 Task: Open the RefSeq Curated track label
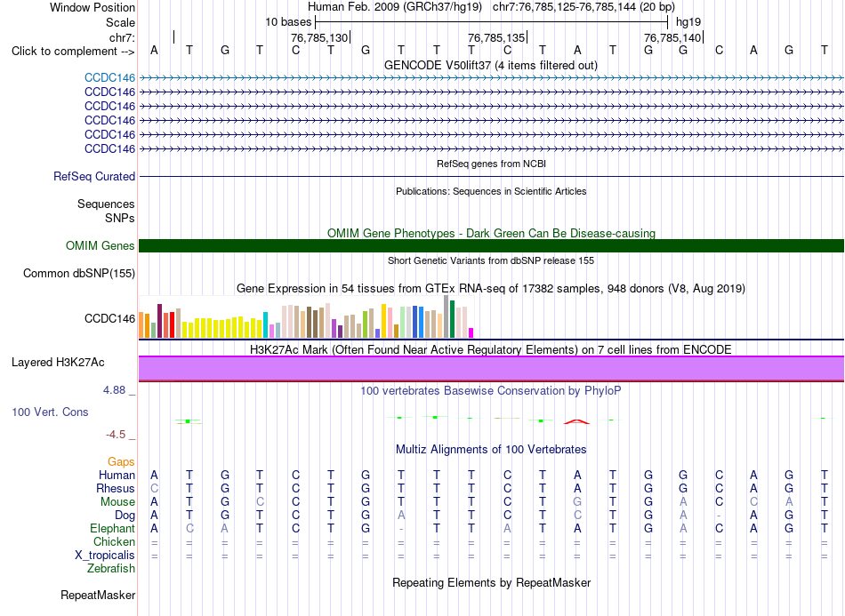(94, 176)
